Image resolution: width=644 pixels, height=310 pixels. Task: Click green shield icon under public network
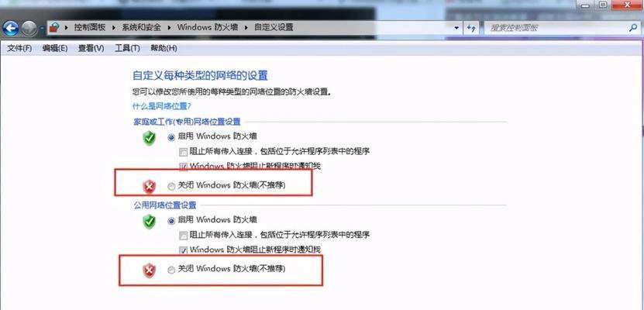[149, 222]
